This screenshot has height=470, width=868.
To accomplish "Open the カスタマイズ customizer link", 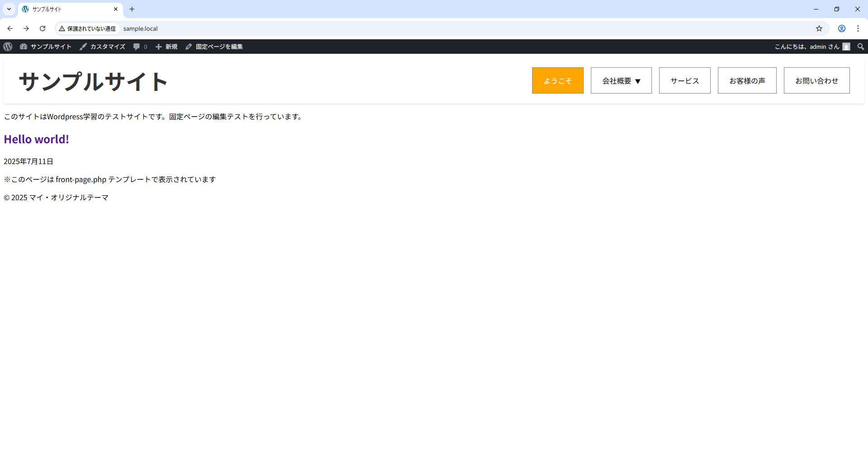I will point(103,47).
